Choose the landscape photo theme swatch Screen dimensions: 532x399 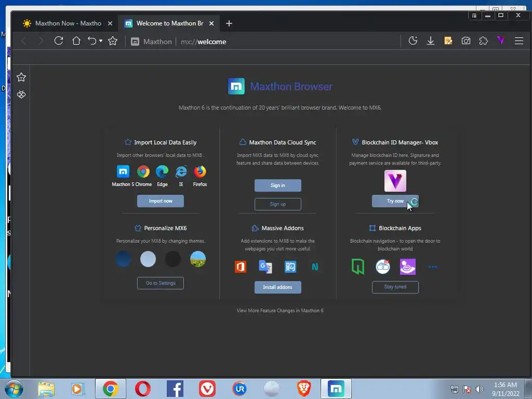[198, 259]
